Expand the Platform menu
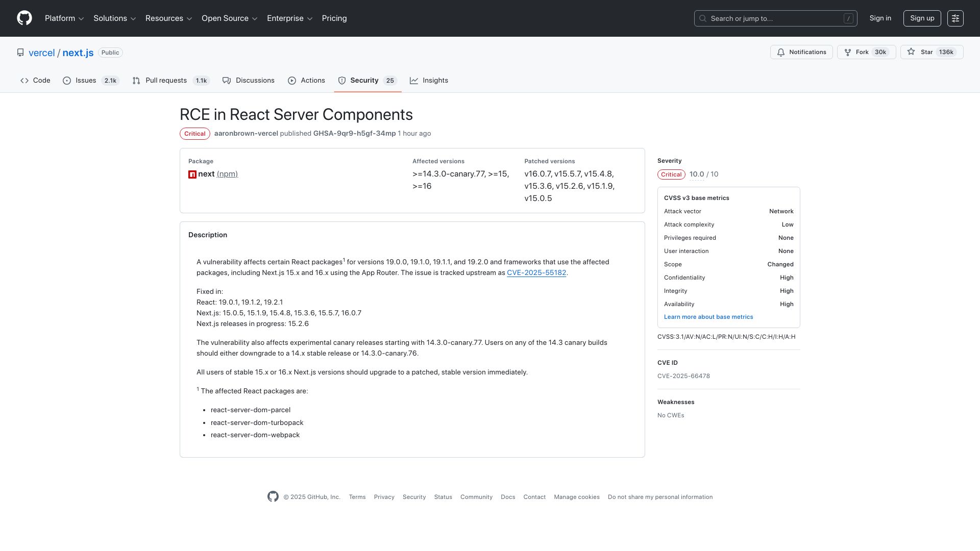The width and height of the screenshot is (980, 551). (x=64, y=18)
